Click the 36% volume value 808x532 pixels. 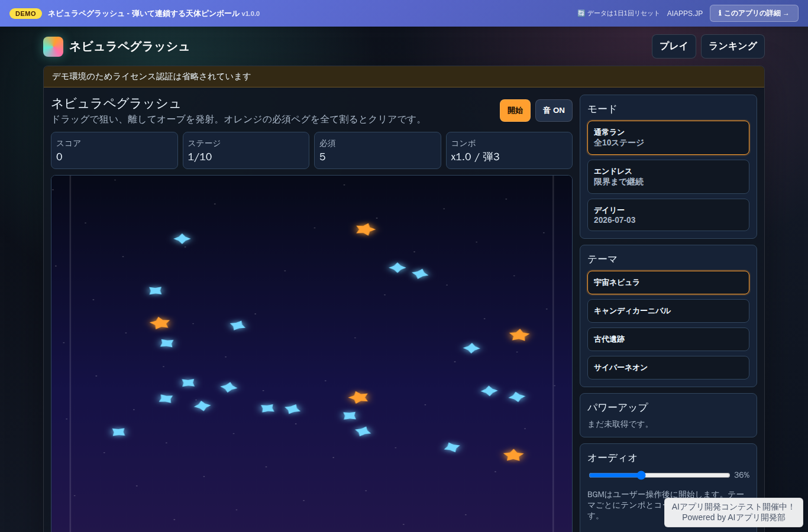[x=742, y=475]
